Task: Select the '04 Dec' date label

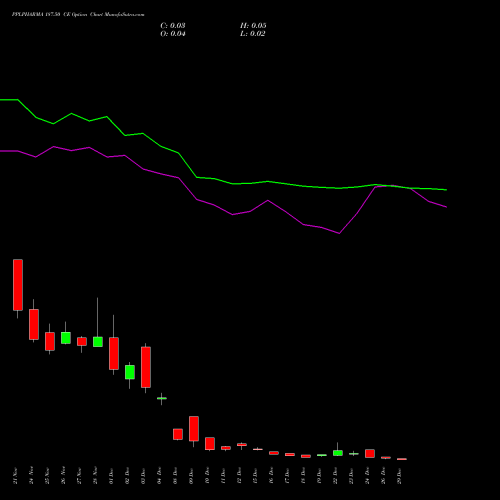Action: click(159, 476)
